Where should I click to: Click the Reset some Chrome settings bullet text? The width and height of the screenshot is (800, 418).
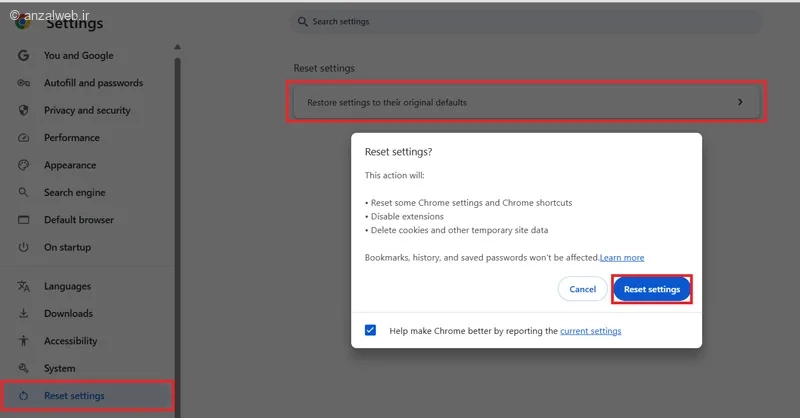(x=471, y=203)
